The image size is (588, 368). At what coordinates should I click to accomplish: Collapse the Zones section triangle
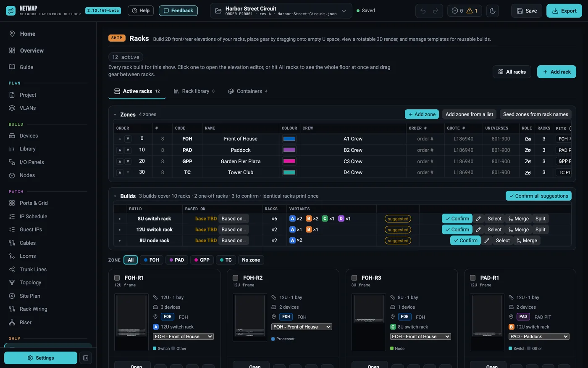pyautogui.click(x=115, y=114)
